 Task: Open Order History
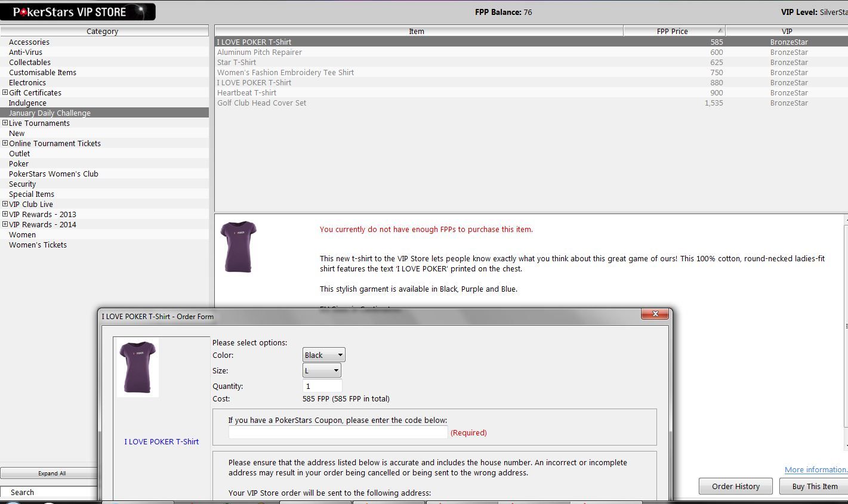point(735,486)
